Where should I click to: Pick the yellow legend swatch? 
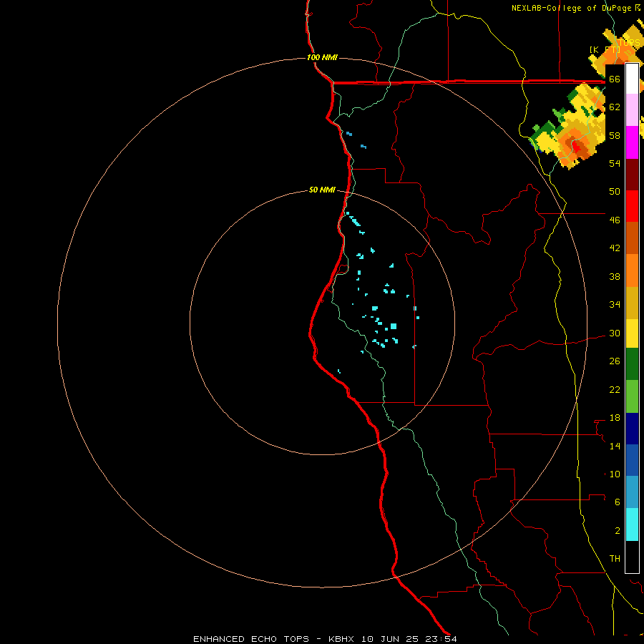click(632, 333)
